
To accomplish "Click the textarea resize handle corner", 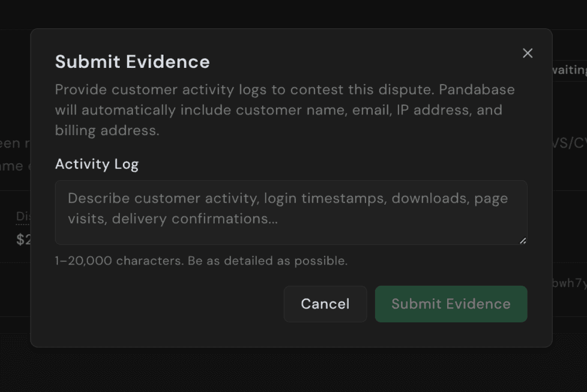I will tap(523, 241).
